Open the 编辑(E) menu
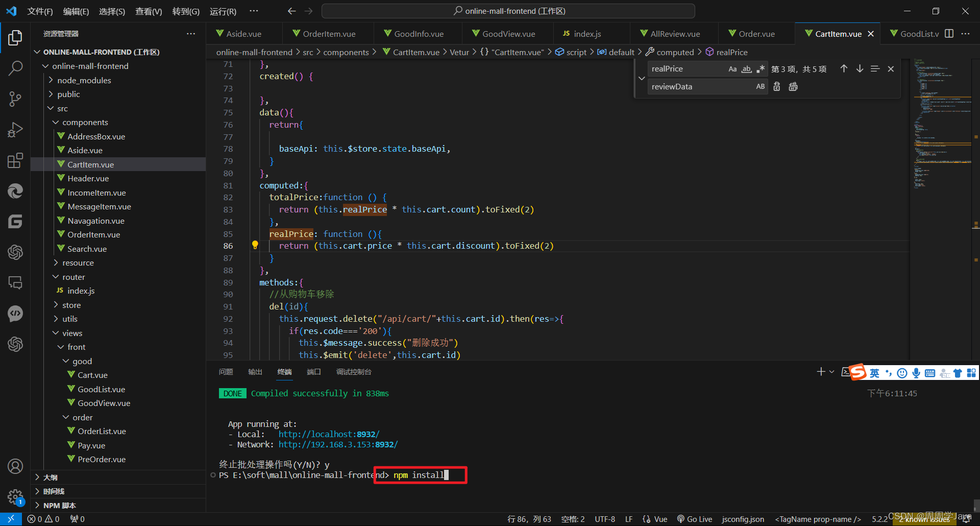Image resolution: width=980 pixels, height=526 pixels. click(76, 11)
